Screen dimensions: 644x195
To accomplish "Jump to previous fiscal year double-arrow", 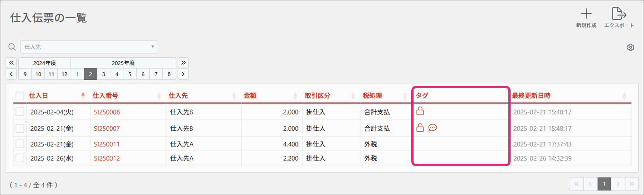I will pos(11,63).
